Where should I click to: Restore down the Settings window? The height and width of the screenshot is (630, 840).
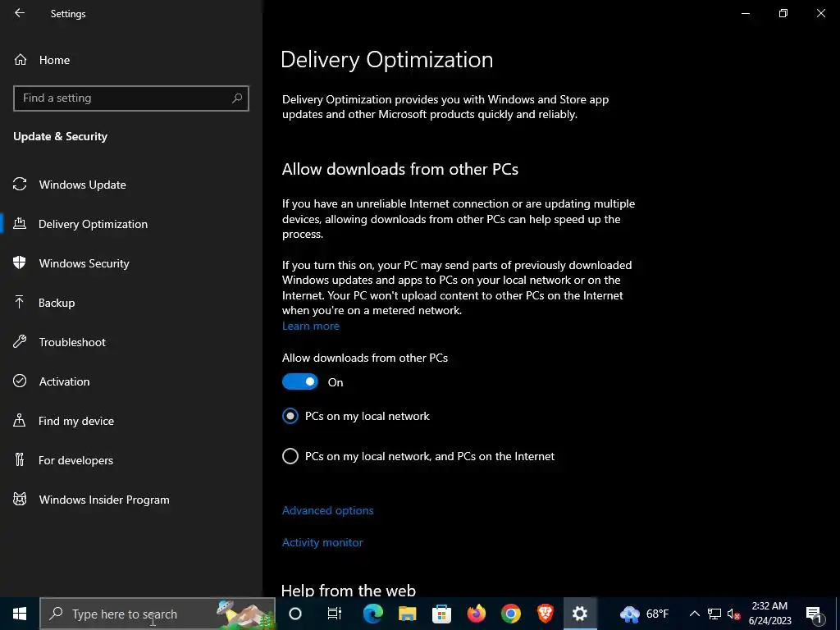point(783,13)
